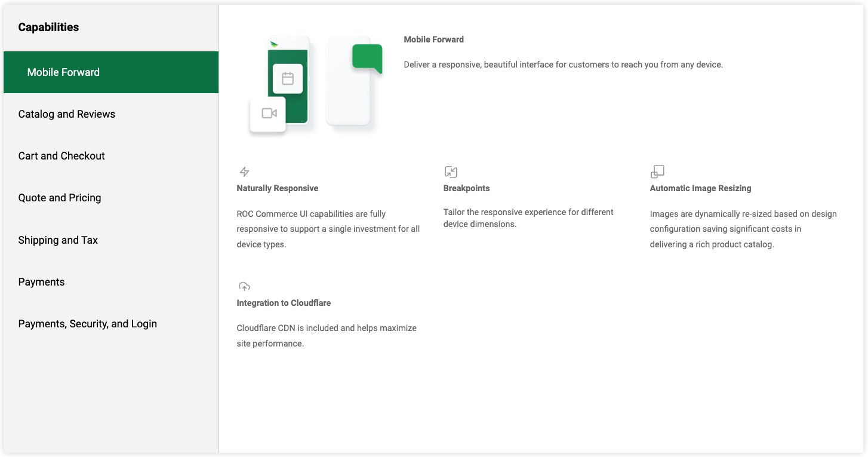
Task: Select the Mobile Forward tab
Action: 111,72
